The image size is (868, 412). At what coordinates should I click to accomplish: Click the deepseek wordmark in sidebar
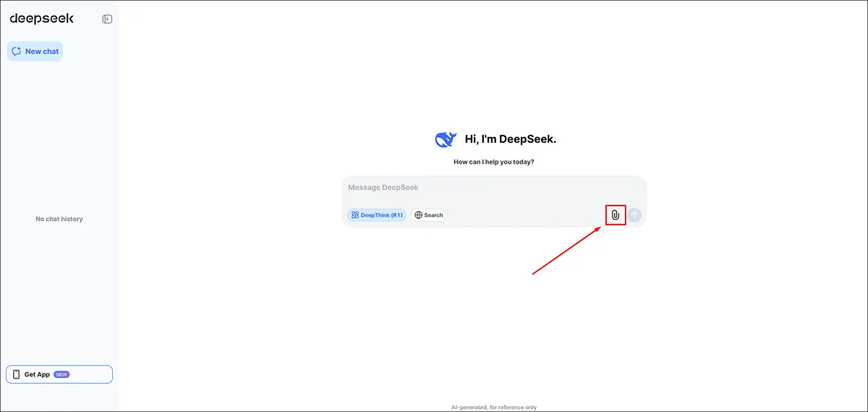click(x=42, y=19)
